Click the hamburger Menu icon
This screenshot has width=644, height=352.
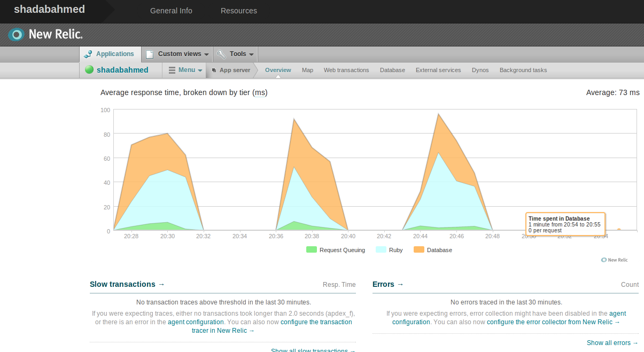[x=172, y=70]
